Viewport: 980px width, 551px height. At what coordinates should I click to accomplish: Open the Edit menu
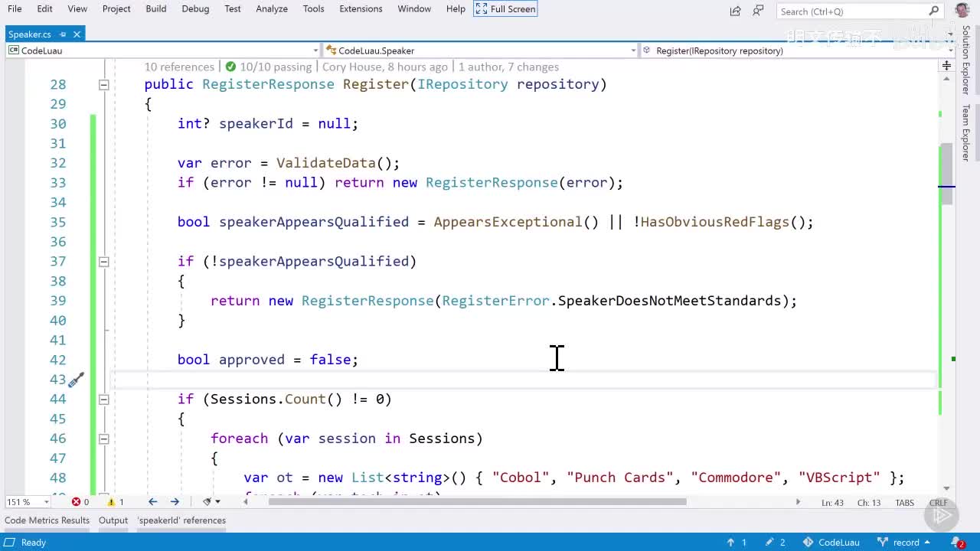(45, 8)
